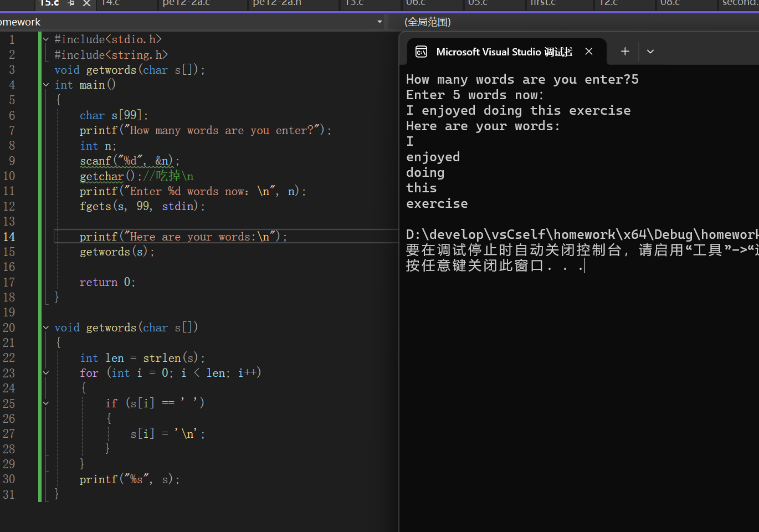
Task: Click line number 14 in the gutter
Action: (9, 237)
